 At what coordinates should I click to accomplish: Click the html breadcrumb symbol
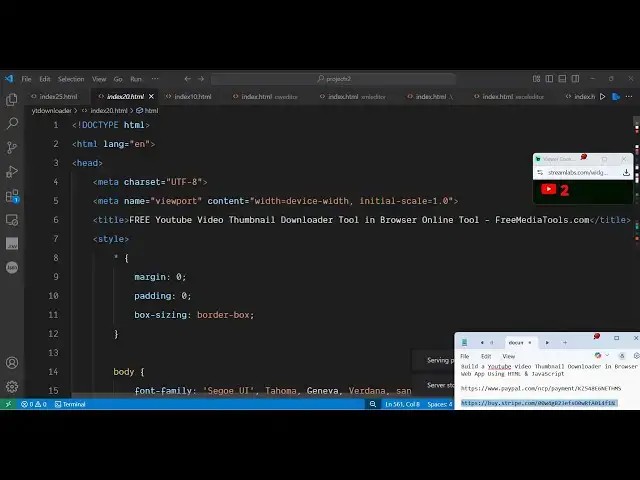(147, 111)
